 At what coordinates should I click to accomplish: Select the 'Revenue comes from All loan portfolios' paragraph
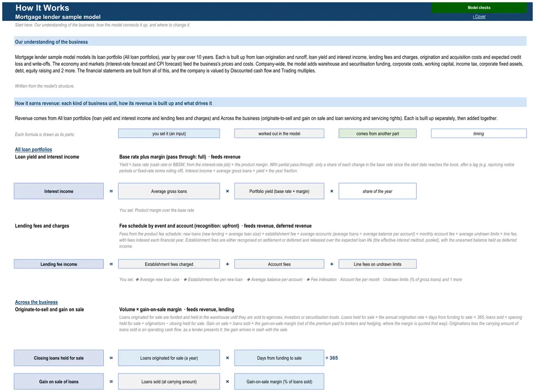coord(256,118)
